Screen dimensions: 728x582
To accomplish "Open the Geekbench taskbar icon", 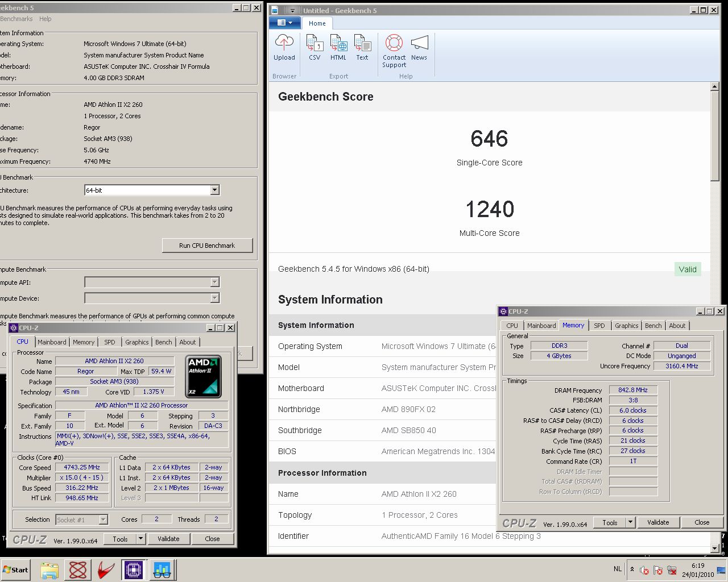I will [162, 570].
